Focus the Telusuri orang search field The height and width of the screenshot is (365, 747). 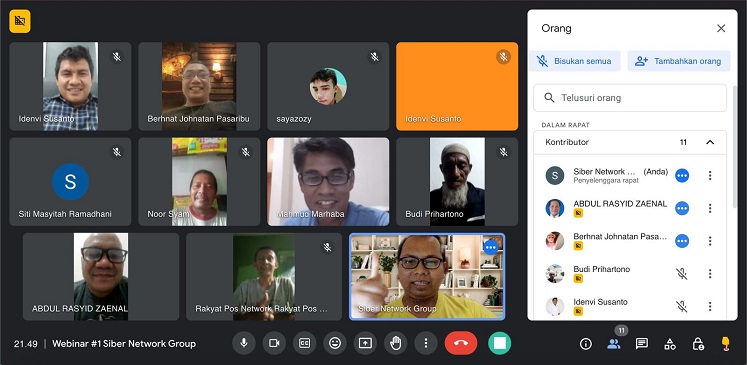pos(630,98)
